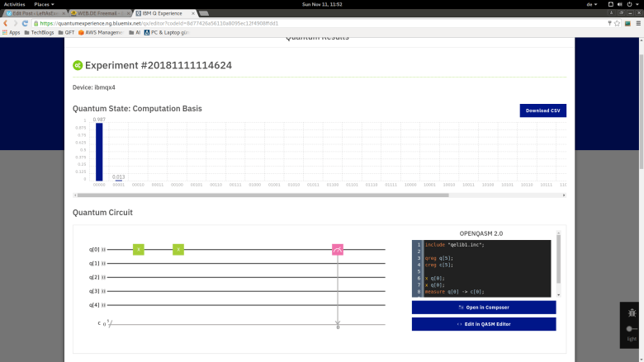Click the second green X gate on q[0]
This screenshot has width=644, height=362.
(x=178, y=249)
